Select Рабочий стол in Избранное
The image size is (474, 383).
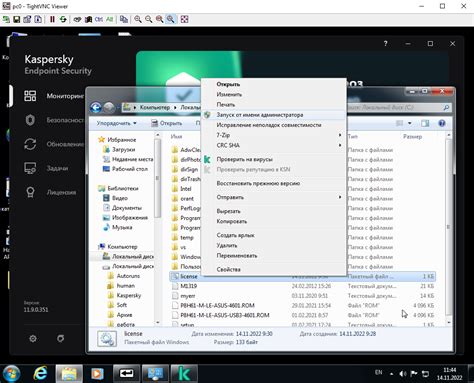(125, 169)
